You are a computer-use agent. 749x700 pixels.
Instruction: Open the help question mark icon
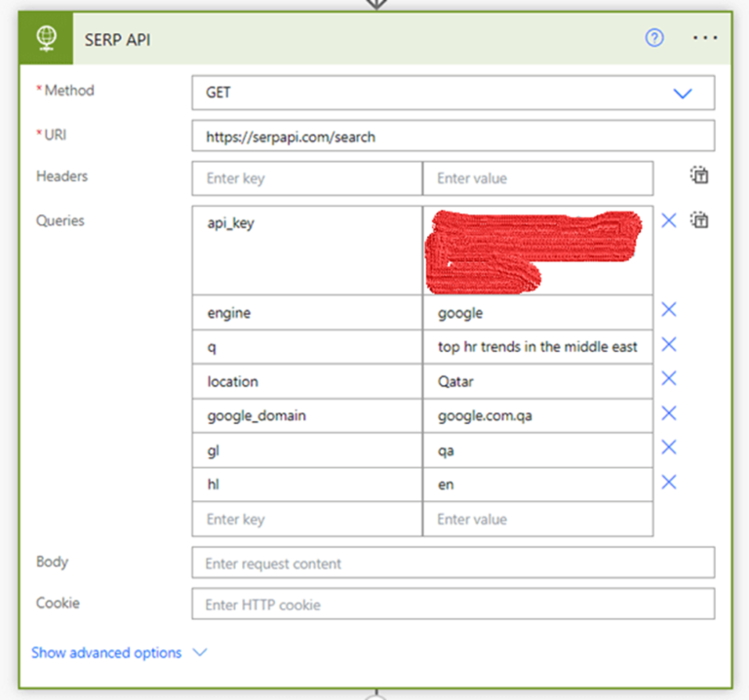pyautogui.click(x=654, y=38)
